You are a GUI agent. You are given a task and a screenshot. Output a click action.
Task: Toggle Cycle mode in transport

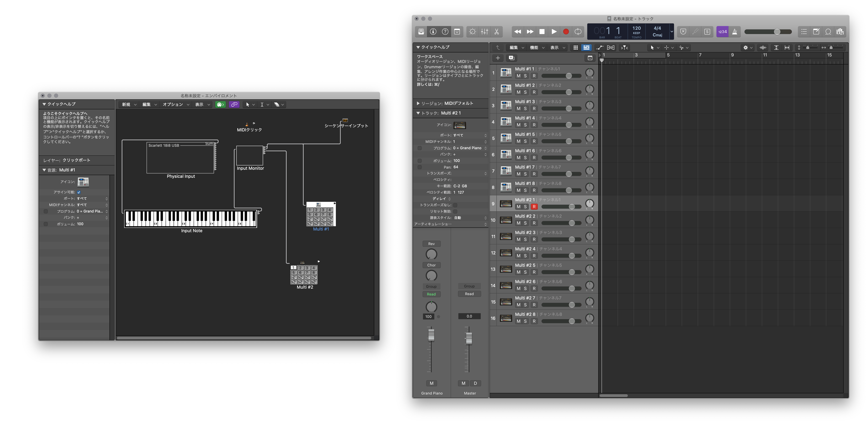(x=578, y=32)
